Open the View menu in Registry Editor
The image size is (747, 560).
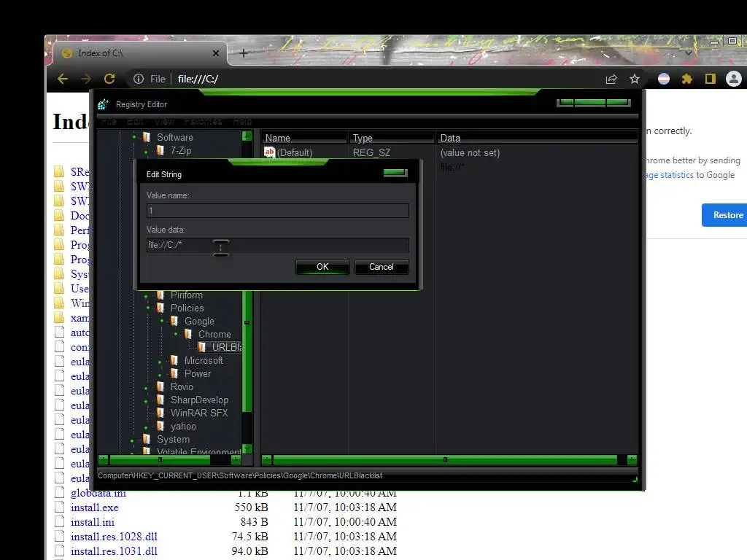164,122
